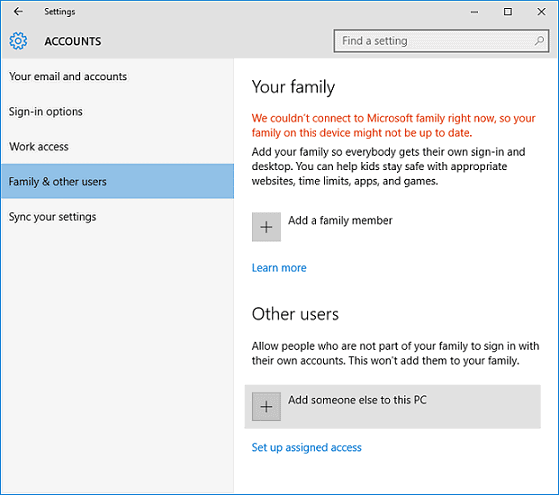Open the Learn more link

[x=279, y=268]
